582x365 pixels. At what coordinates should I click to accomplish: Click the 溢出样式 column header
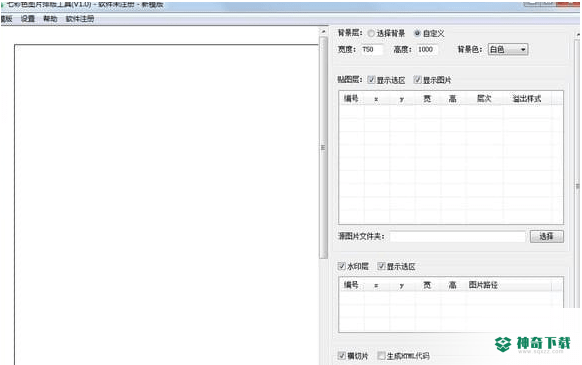point(527,98)
